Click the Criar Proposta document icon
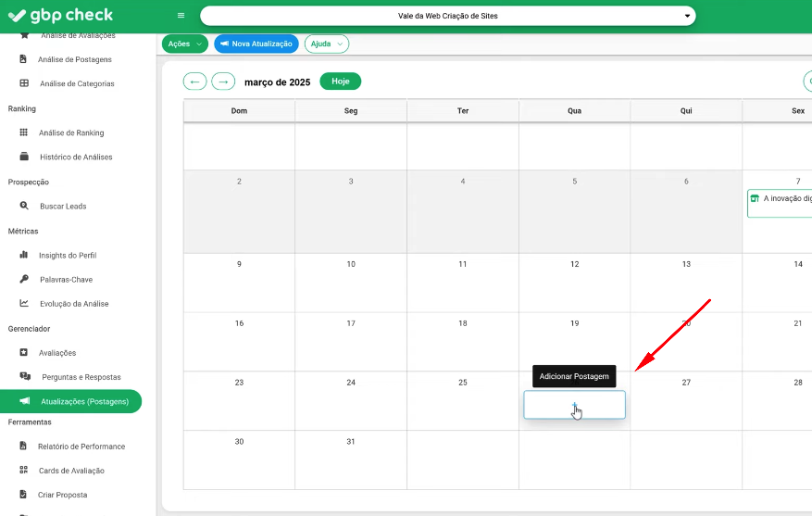Screen dimensions: 812x516 [23, 495]
